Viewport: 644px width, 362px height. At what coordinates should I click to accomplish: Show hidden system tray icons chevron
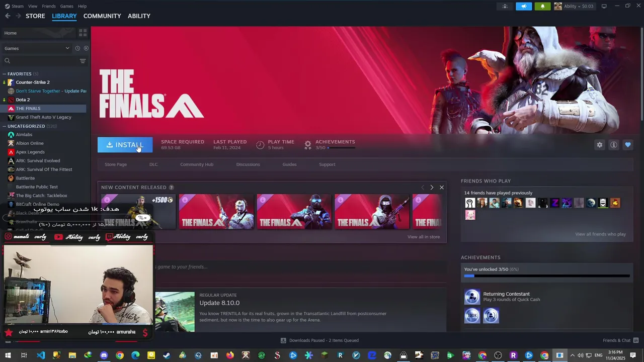point(572,355)
